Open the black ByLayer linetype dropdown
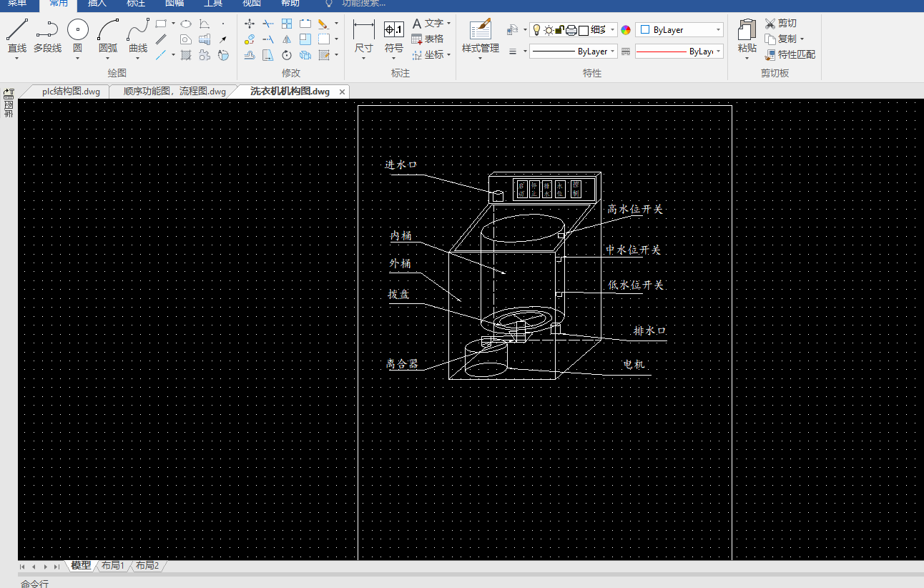 coord(613,52)
